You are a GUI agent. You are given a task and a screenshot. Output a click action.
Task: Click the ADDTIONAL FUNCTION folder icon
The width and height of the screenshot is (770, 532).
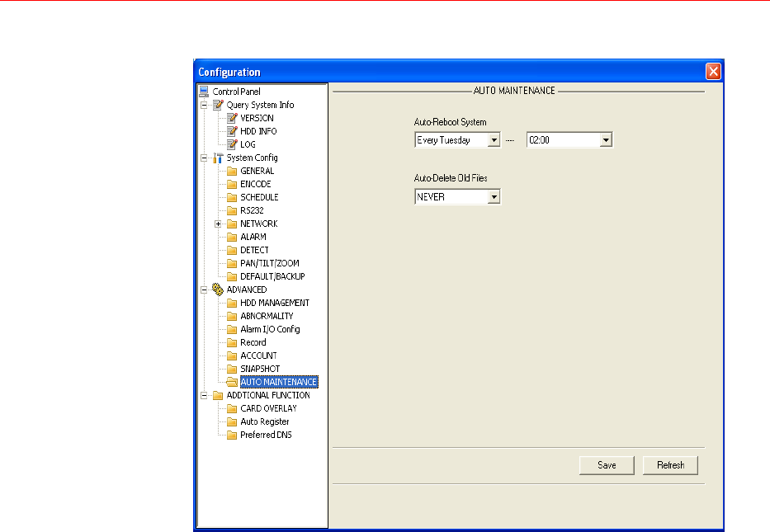pyautogui.click(x=218, y=396)
